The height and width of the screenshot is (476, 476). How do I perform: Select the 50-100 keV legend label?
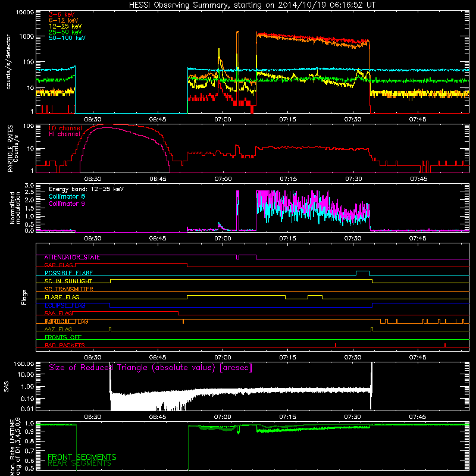(x=67, y=38)
